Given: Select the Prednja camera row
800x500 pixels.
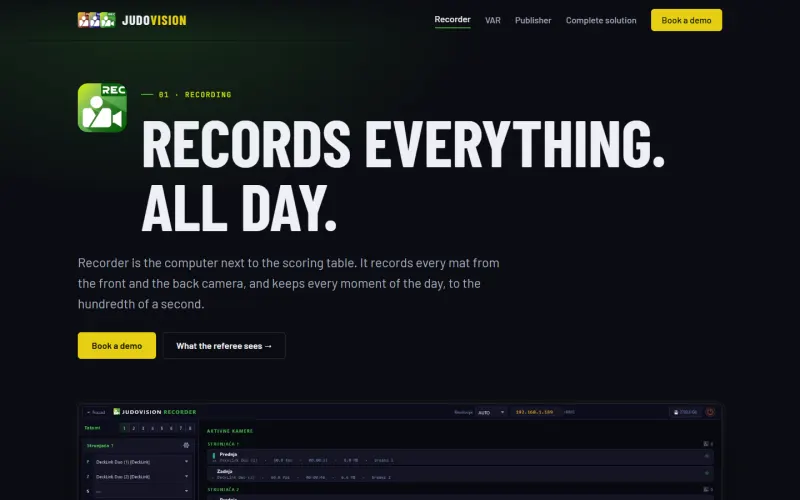Looking at the screenshot, I should click(x=460, y=457).
